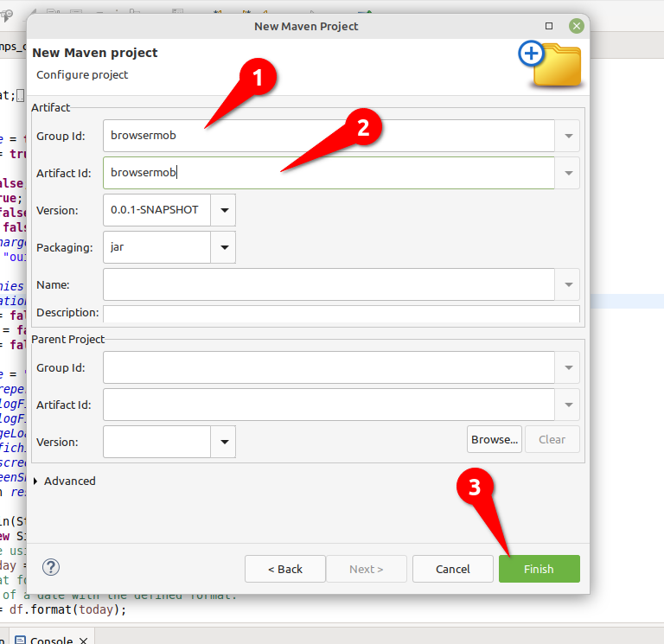Open the Parent Project Artifact Id dropdown arrow

[568, 405]
